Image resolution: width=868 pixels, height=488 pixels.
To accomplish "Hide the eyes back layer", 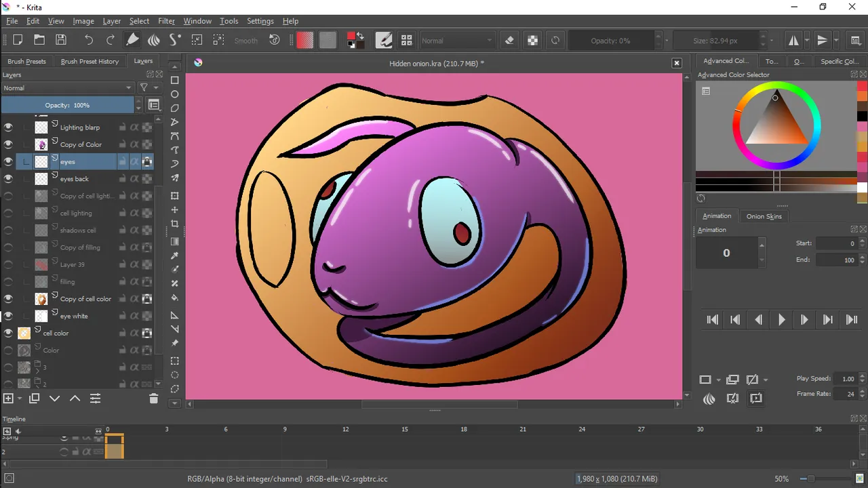I will click(8, 179).
